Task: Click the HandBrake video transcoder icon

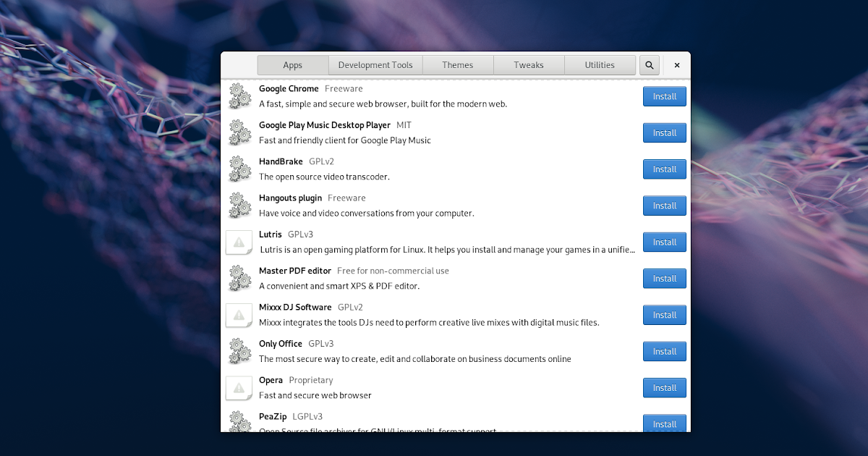Action: [239, 169]
